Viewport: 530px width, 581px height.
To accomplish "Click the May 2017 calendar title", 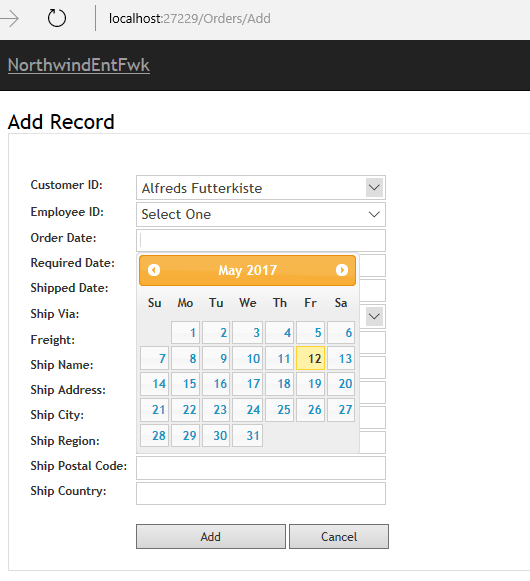I will (x=248, y=270).
